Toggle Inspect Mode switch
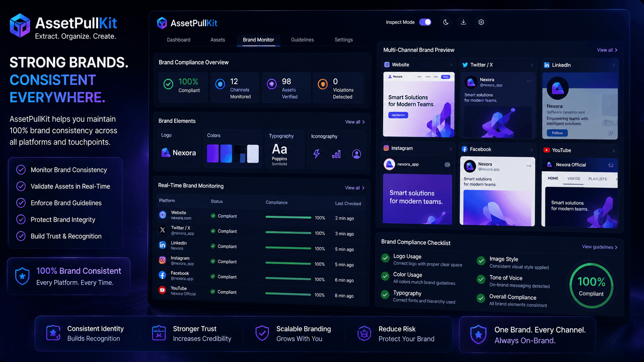644x362 pixels. coord(425,22)
